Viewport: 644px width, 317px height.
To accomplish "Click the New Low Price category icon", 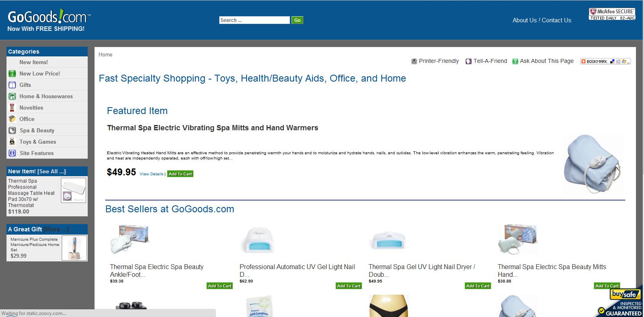I will [12, 73].
